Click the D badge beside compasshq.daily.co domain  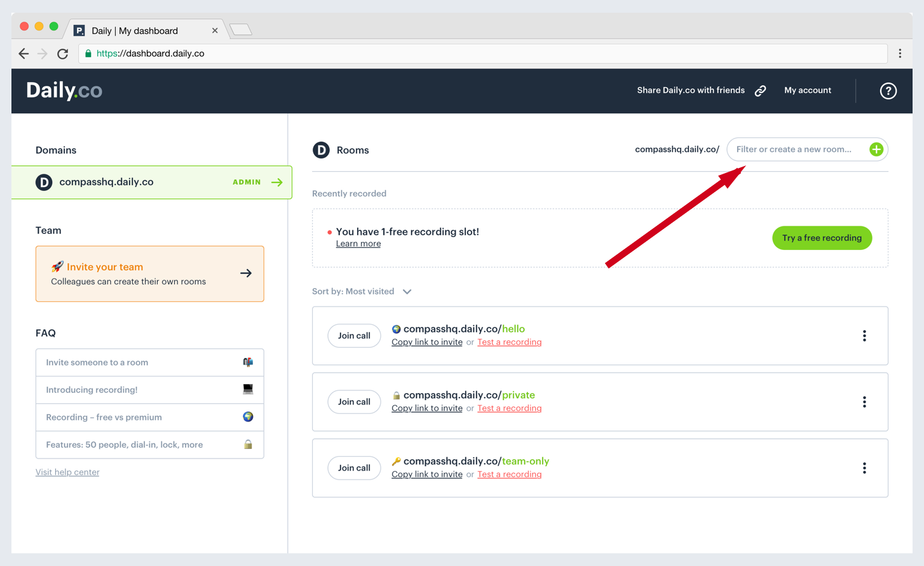coord(44,183)
